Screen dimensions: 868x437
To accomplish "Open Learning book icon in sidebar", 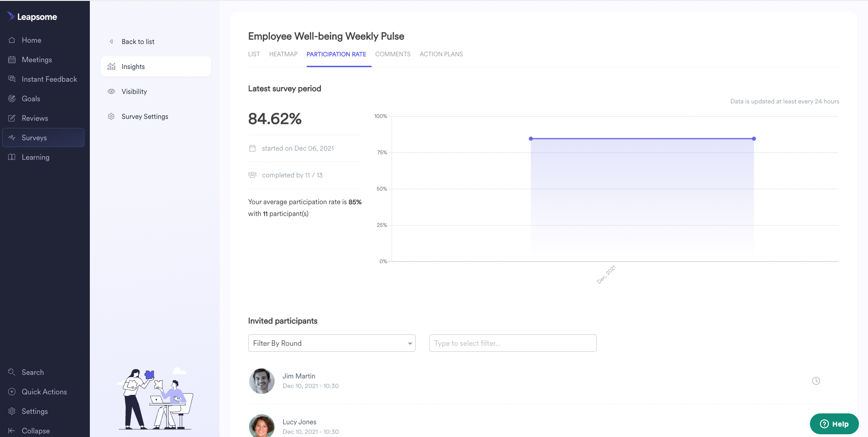I will pyautogui.click(x=12, y=157).
